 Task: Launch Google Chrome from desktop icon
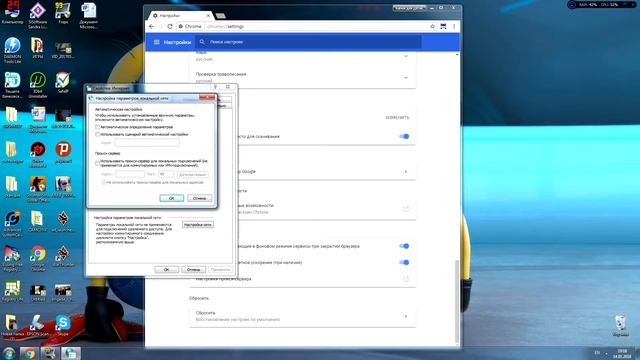click(x=38, y=258)
